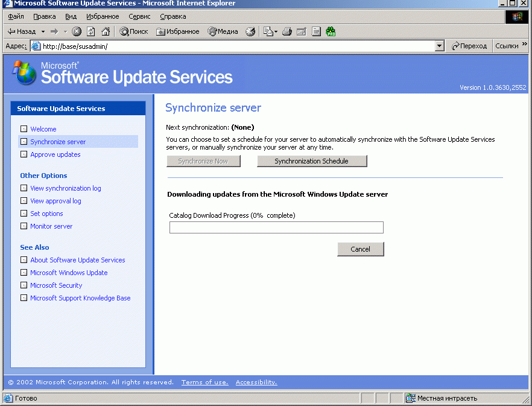This screenshot has width=532, height=406.
Task: Open the Избранное favorites toolbar button
Action: point(177,31)
